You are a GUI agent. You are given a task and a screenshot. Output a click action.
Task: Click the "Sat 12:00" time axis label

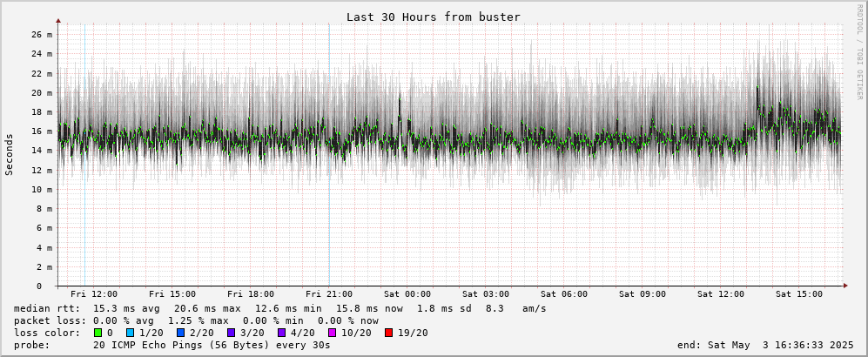[x=721, y=294]
